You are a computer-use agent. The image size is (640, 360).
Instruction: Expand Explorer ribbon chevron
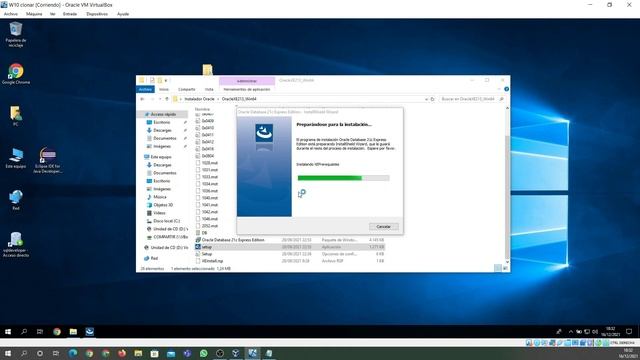tap(499, 89)
